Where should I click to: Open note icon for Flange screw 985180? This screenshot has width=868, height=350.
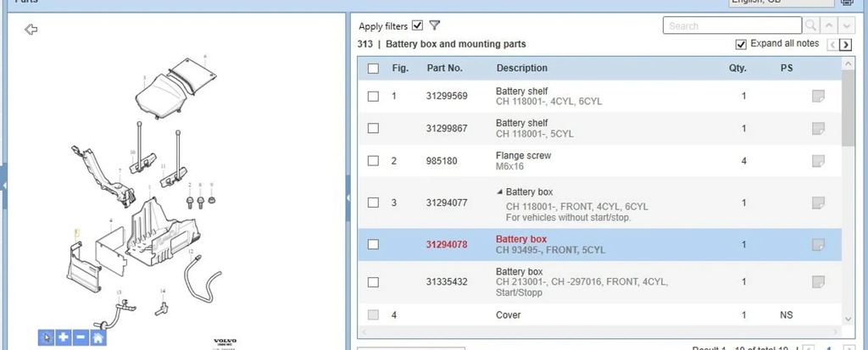click(x=818, y=161)
